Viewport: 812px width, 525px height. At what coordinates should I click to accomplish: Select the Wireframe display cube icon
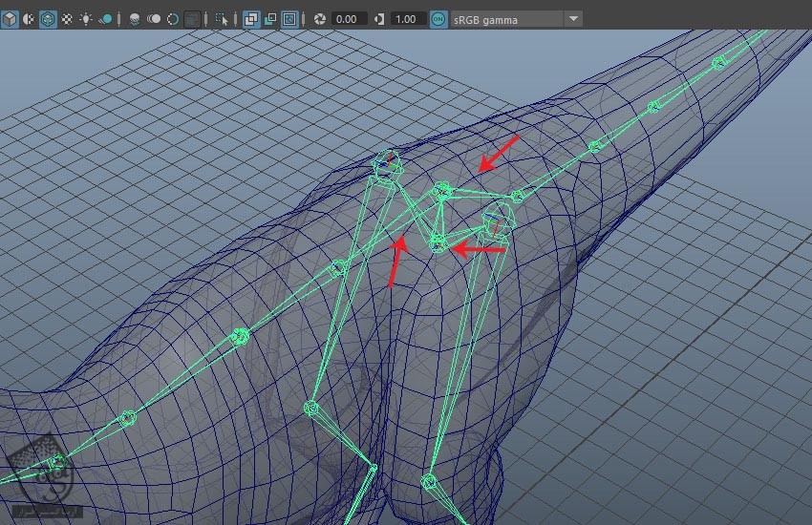10,18
